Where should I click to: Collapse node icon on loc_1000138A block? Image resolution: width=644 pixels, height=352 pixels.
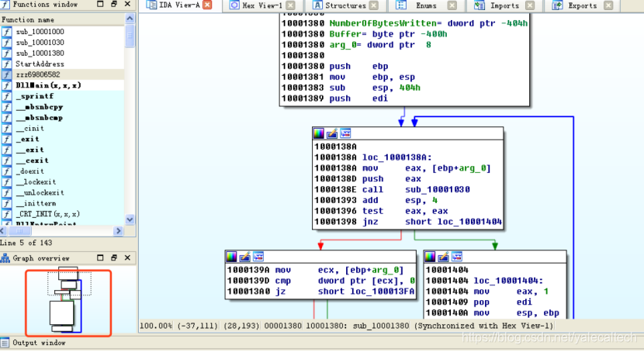pos(345,133)
